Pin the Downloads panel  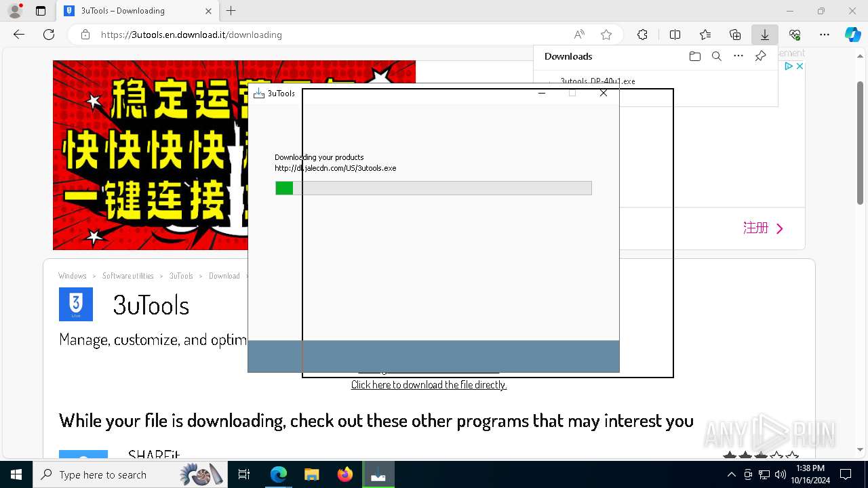pos(760,56)
